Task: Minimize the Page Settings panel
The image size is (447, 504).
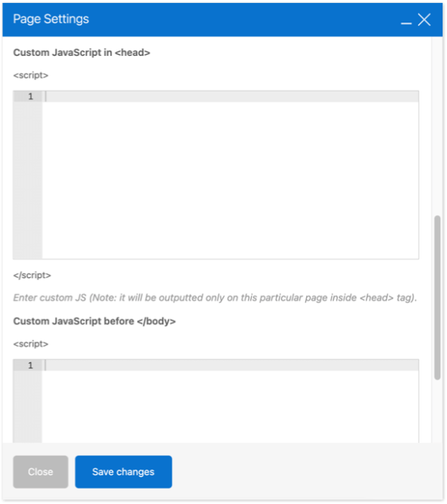Action: click(x=406, y=23)
